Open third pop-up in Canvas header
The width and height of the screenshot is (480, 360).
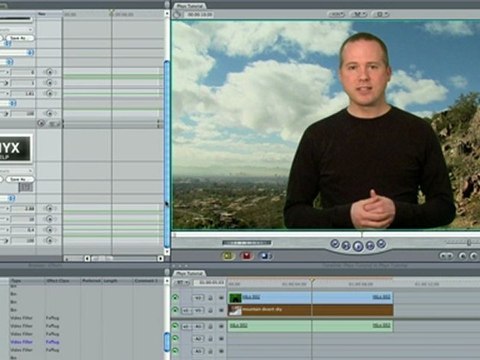click(x=382, y=14)
